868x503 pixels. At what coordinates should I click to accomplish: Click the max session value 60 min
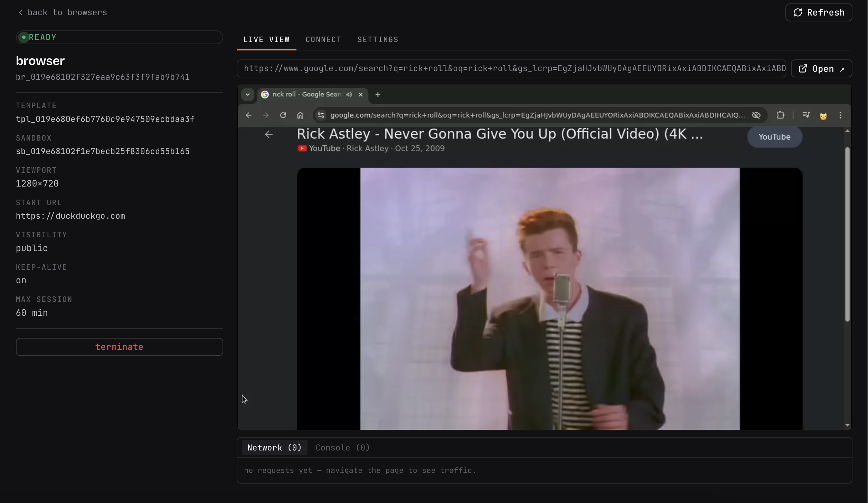coord(32,313)
